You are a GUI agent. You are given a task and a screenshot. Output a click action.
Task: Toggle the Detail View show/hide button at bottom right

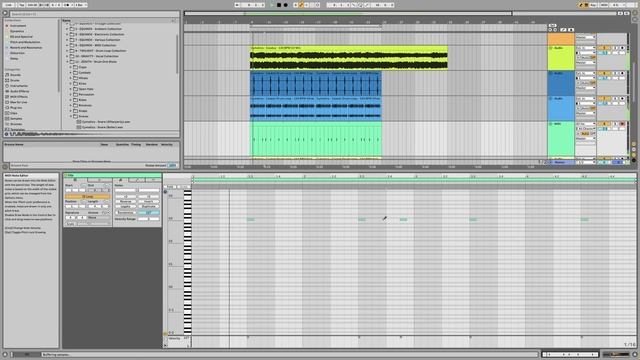point(635,354)
